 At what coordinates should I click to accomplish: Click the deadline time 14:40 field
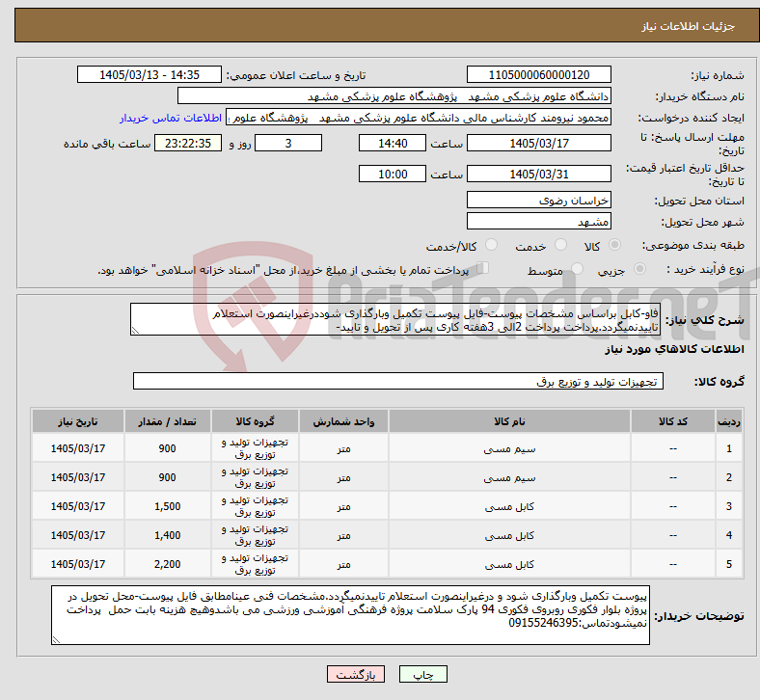(x=393, y=143)
